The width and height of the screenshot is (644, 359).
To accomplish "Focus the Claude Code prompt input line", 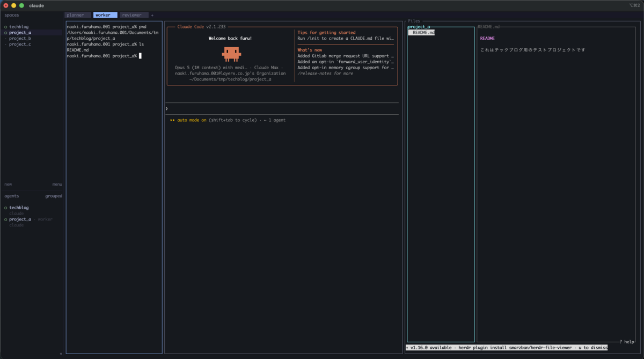I will pos(282,108).
